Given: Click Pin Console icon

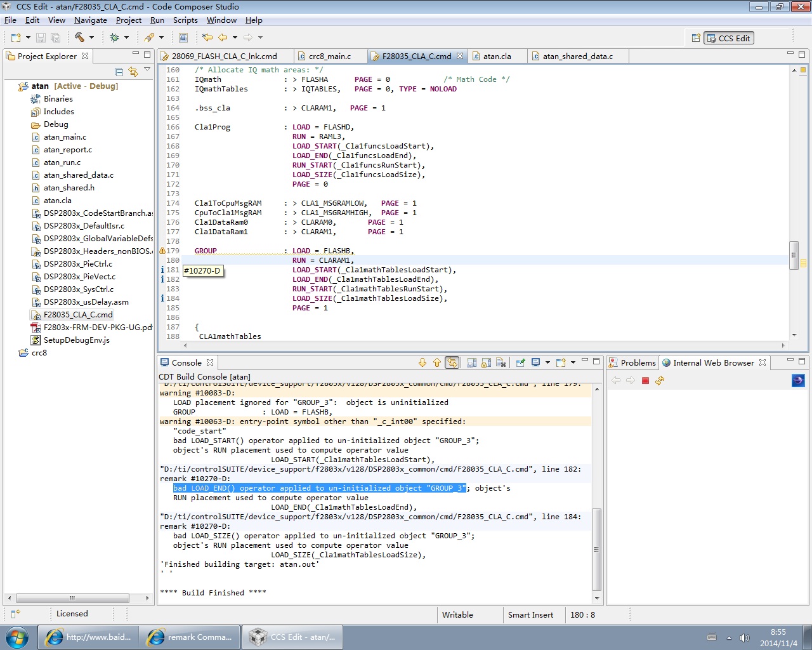Looking at the screenshot, I should (520, 362).
